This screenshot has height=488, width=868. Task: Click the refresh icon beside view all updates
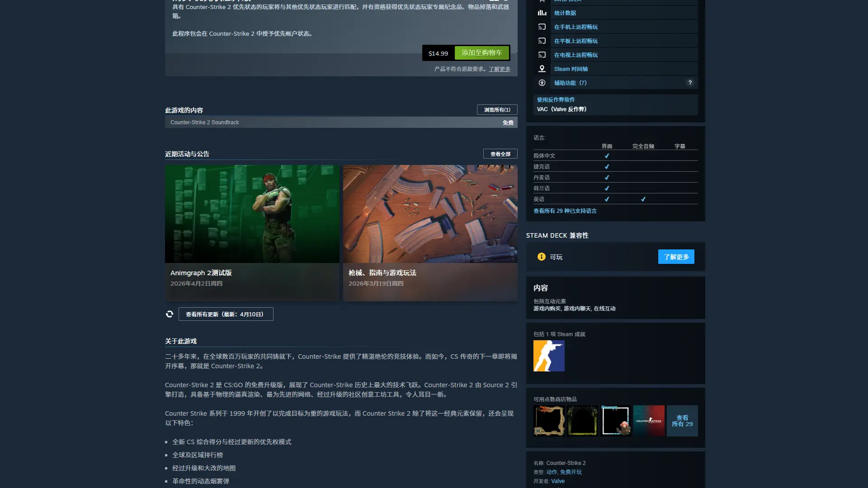click(x=170, y=314)
